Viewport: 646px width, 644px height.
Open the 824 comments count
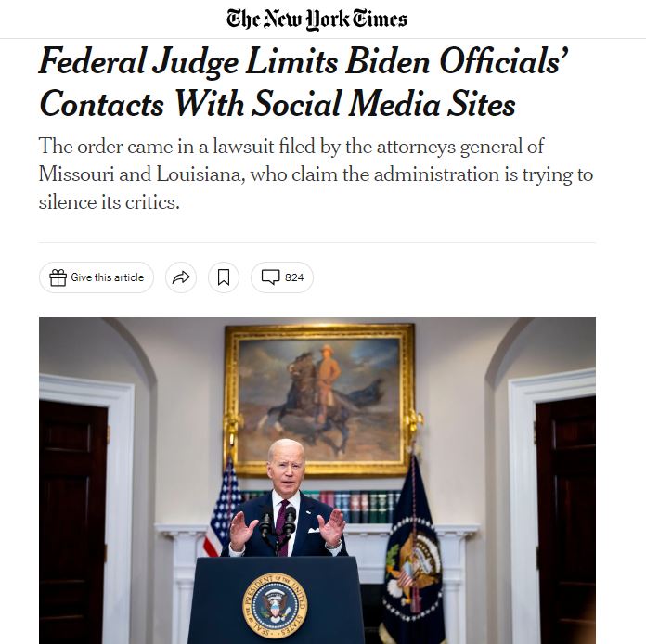point(294,277)
